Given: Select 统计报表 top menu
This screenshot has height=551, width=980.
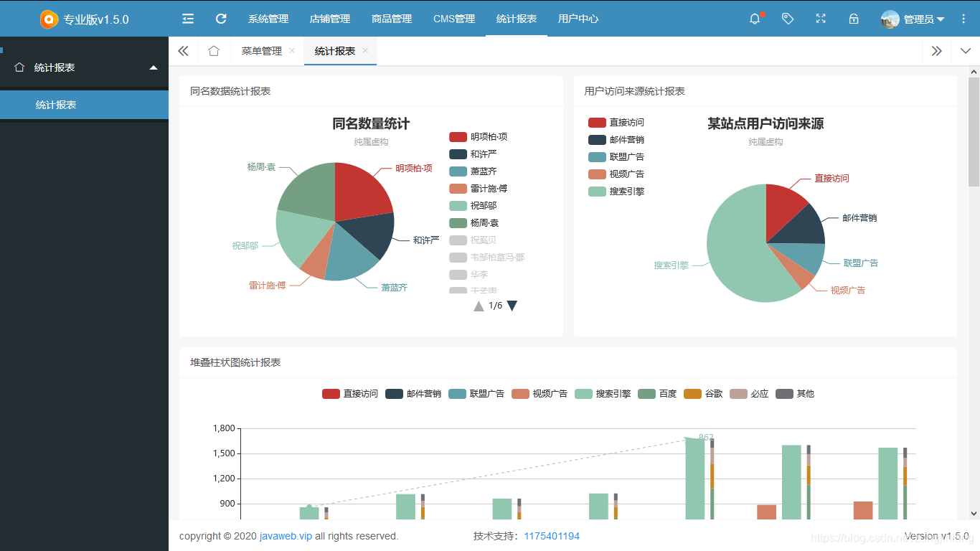Looking at the screenshot, I should [x=517, y=19].
